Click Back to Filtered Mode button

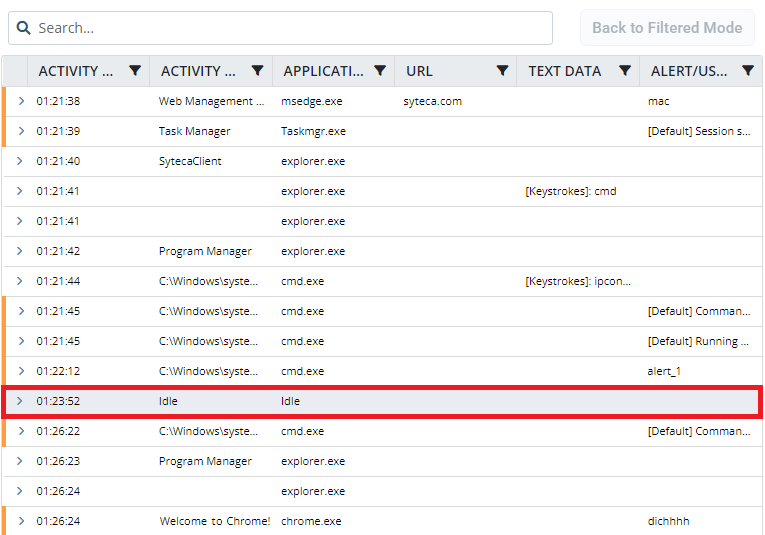click(x=666, y=28)
